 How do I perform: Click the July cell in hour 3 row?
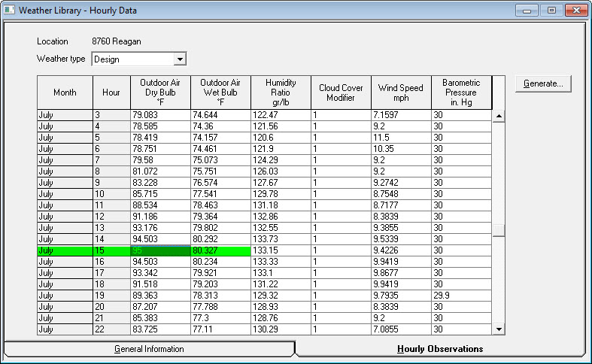click(65, 115)
